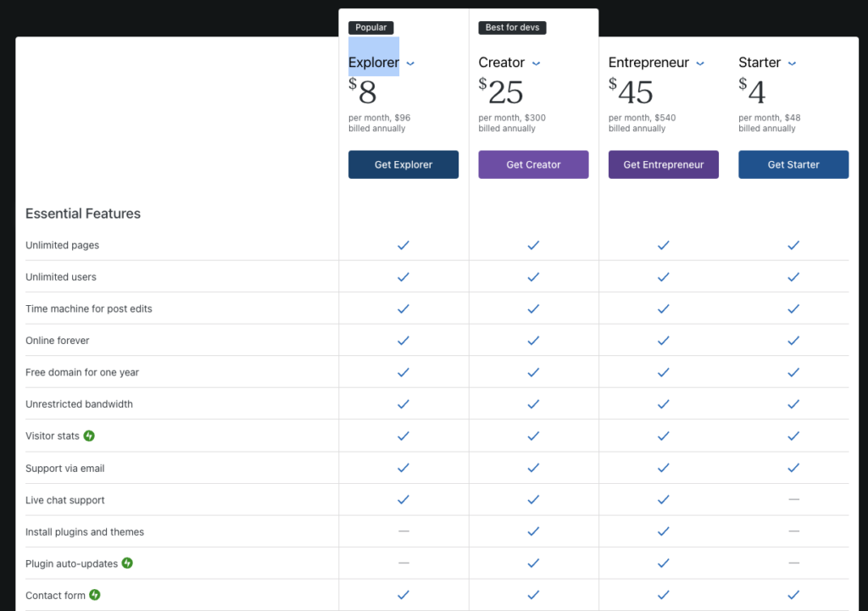Open the Explorer plan dropdown chevron
This screenshot has width=868, height=611.
410,64
